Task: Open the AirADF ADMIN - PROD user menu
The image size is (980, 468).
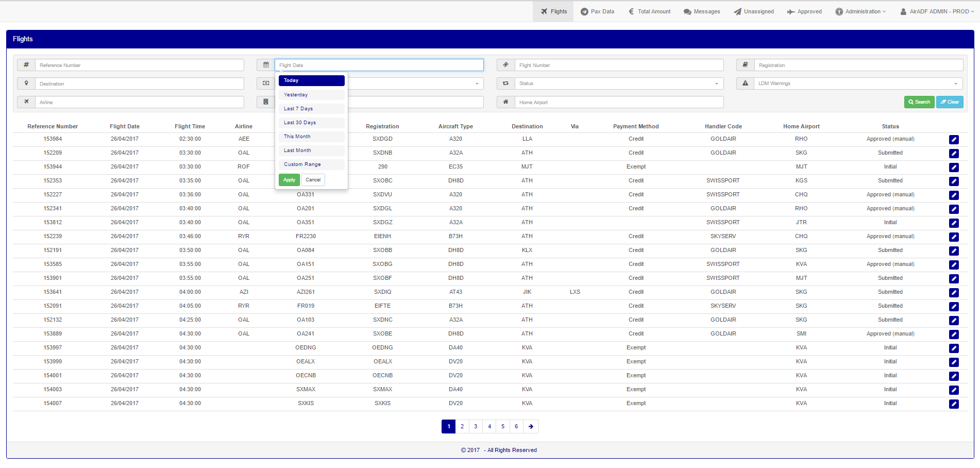Action: click(937, 11)
